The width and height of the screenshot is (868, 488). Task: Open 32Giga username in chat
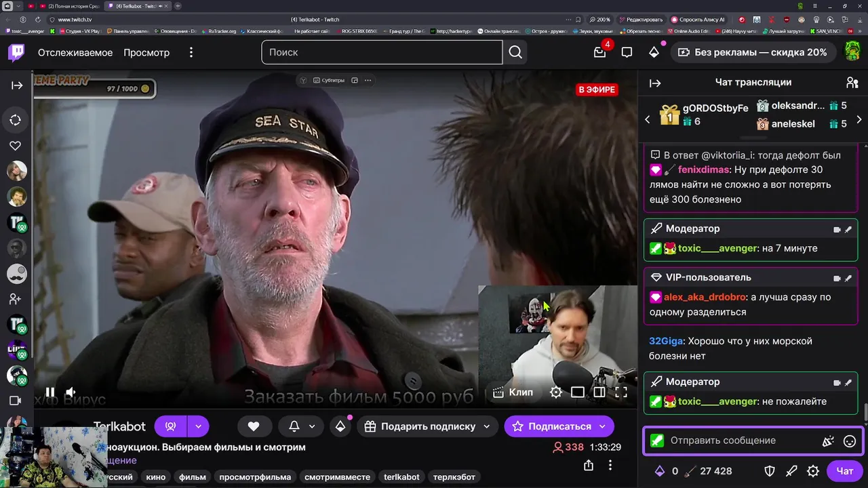tap(666, 341)
